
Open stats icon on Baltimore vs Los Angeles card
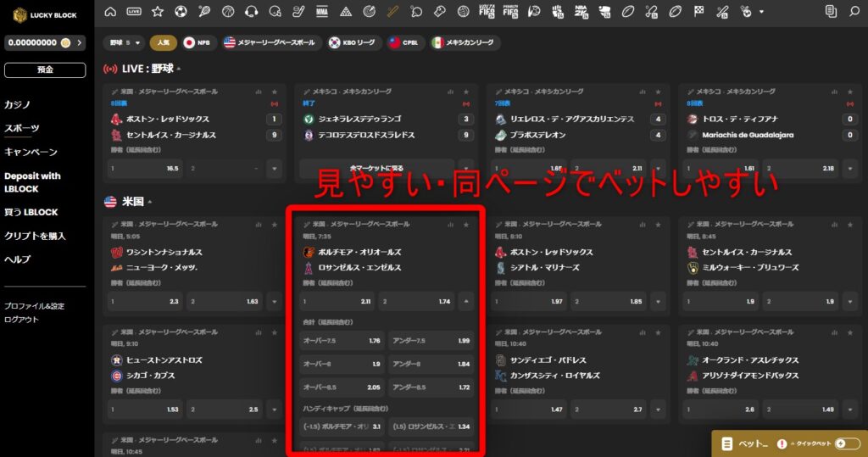pos(450,225)
